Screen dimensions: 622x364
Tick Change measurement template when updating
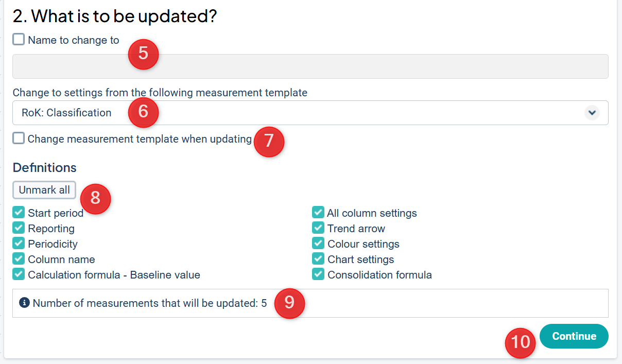(19, 138)
